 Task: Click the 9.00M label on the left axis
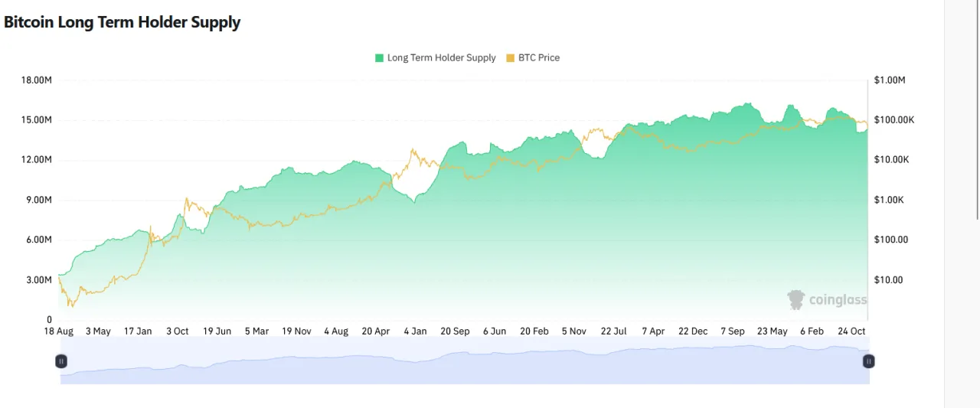[38, 200]
